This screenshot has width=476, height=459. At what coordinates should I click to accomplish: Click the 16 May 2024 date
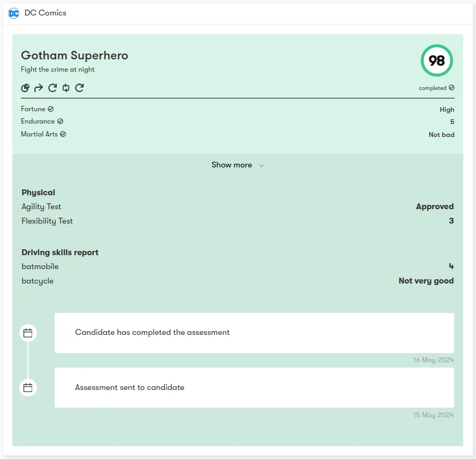(433, 360)
